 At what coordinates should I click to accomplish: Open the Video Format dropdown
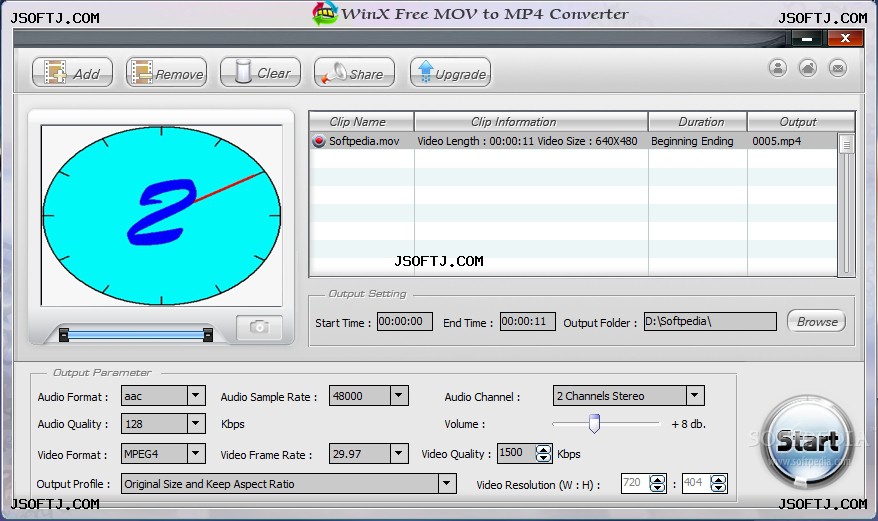pyautogui.click(x=195, y=453)
